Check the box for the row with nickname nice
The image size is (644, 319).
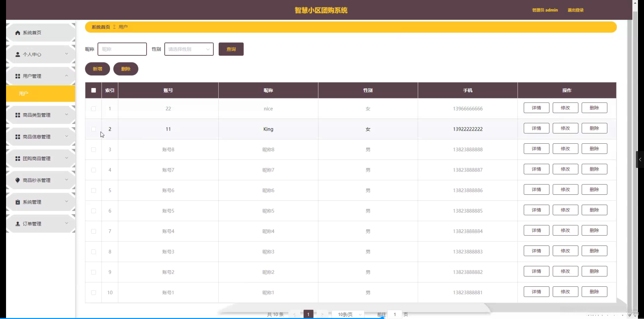coord(94,109)
